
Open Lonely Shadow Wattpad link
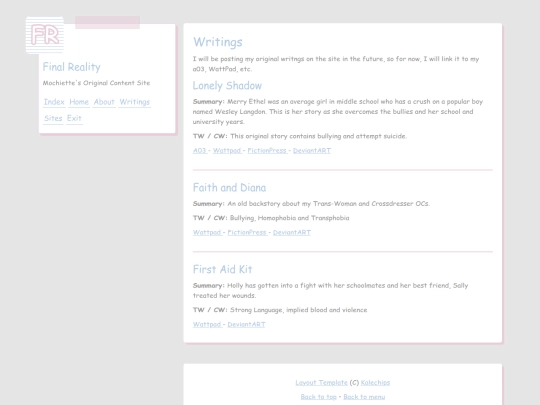[x=228, y=150]
